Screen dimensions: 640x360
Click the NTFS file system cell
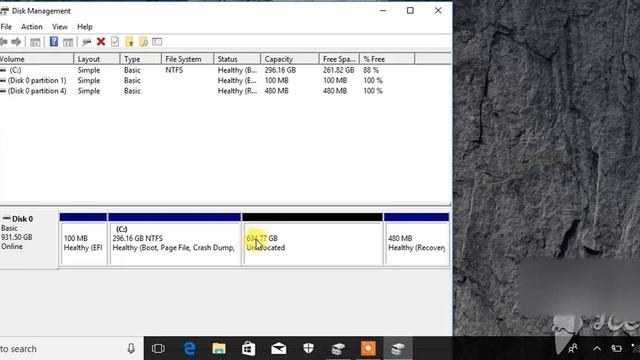click(174, 70)
